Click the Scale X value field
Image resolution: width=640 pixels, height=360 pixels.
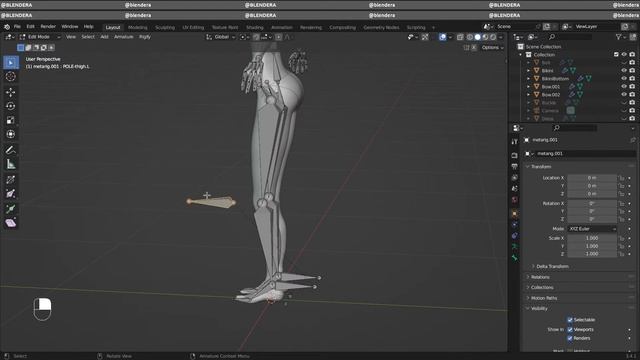click(x=592, y=238)
